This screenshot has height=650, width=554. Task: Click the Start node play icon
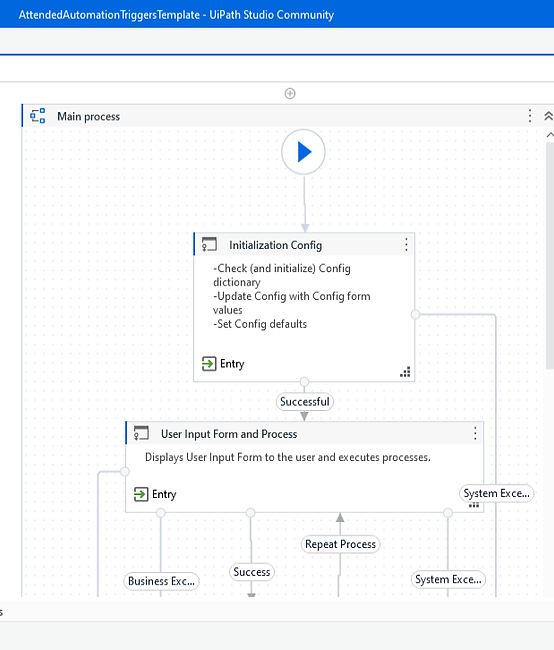304,152
